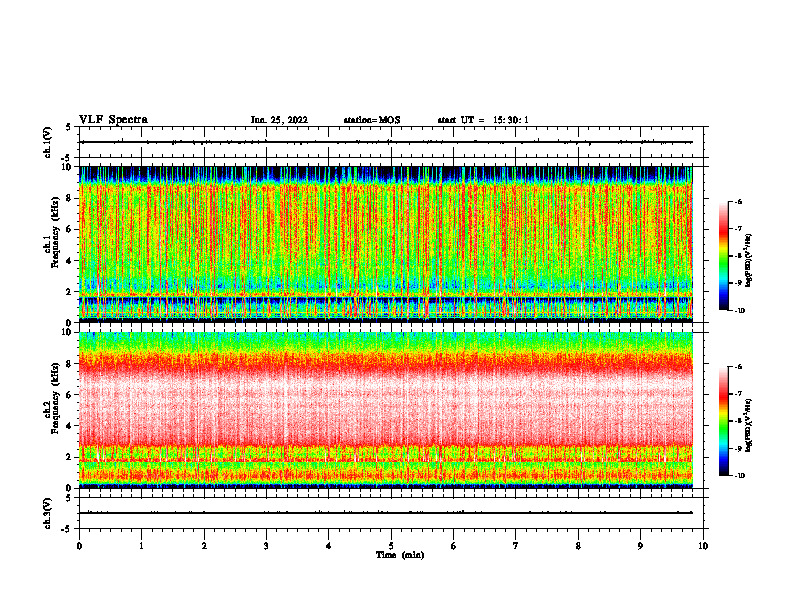This screenshot has height=612, width=792.
Task: Click time axis tick label "5"
Action: point(391,546)
